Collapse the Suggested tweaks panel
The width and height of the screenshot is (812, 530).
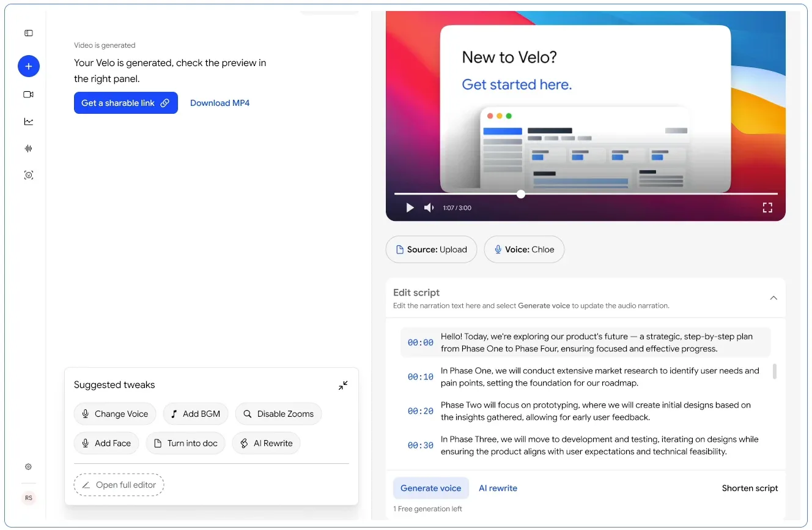[x=343, y=386]
